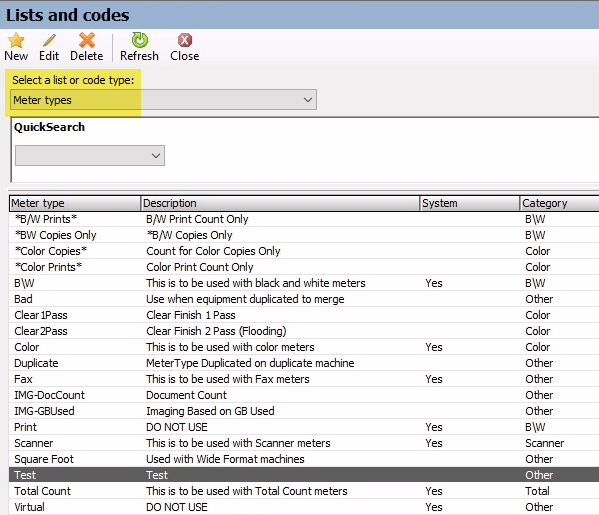Click description 'Imaging Based on GB Used'
Viewport: 599px width, 515px height.
[x=210, y=411]
